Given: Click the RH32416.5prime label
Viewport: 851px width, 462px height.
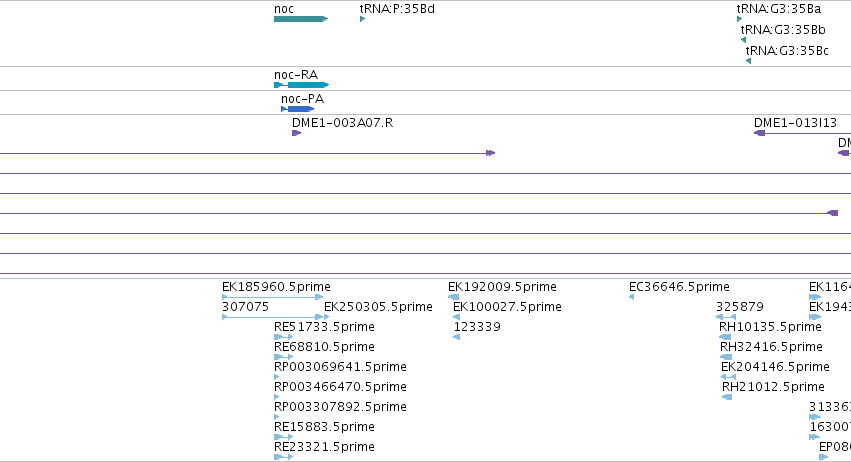Looking at the screenshot, I should click(771, 347).
